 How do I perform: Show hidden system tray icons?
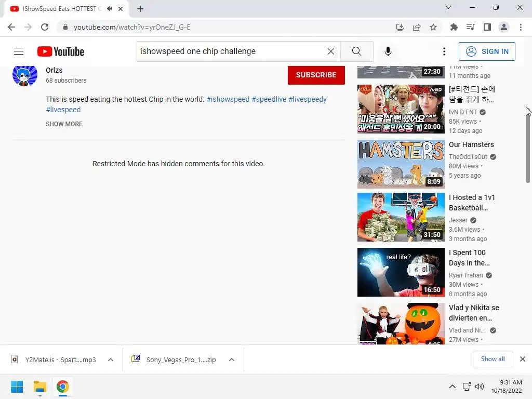click(453, 387)
